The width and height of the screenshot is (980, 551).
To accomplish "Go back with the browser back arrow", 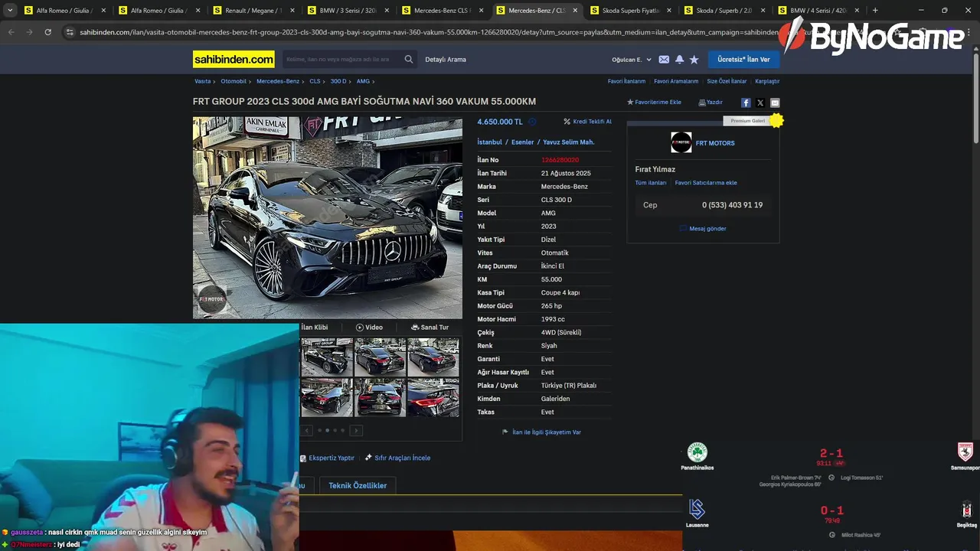I will pos(11,32).
